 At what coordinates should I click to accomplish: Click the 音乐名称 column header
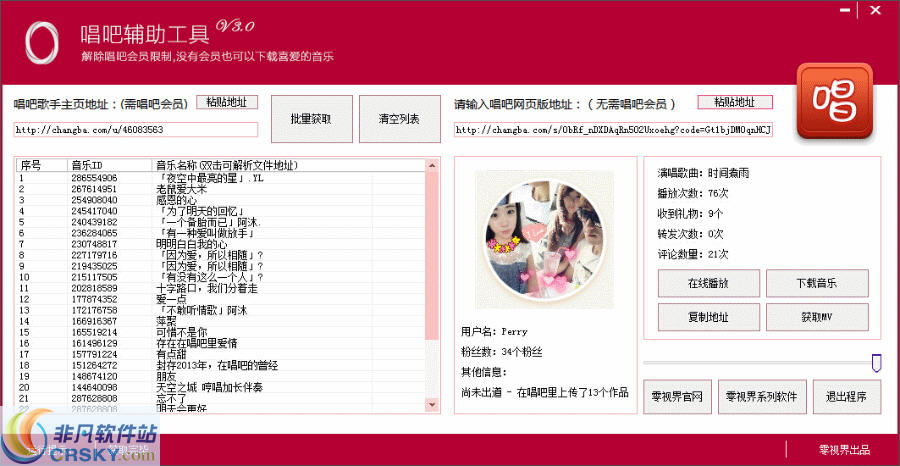click(287, 165)
